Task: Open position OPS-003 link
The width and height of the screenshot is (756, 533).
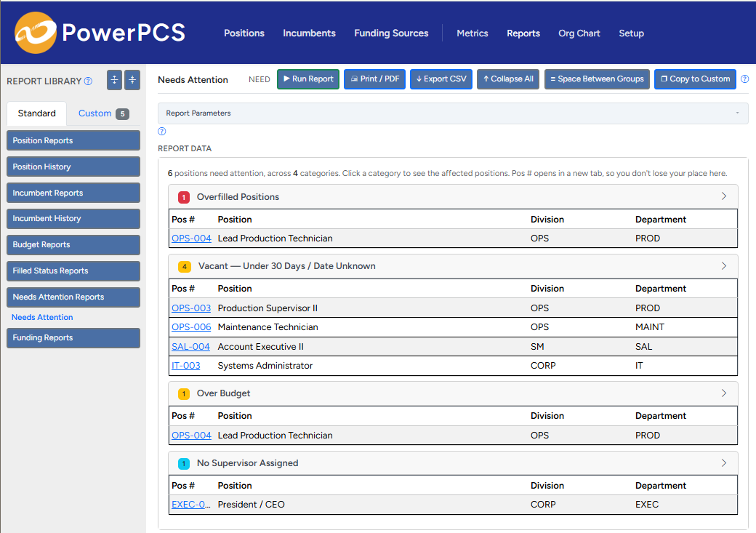Action: (x=191, y=308)
